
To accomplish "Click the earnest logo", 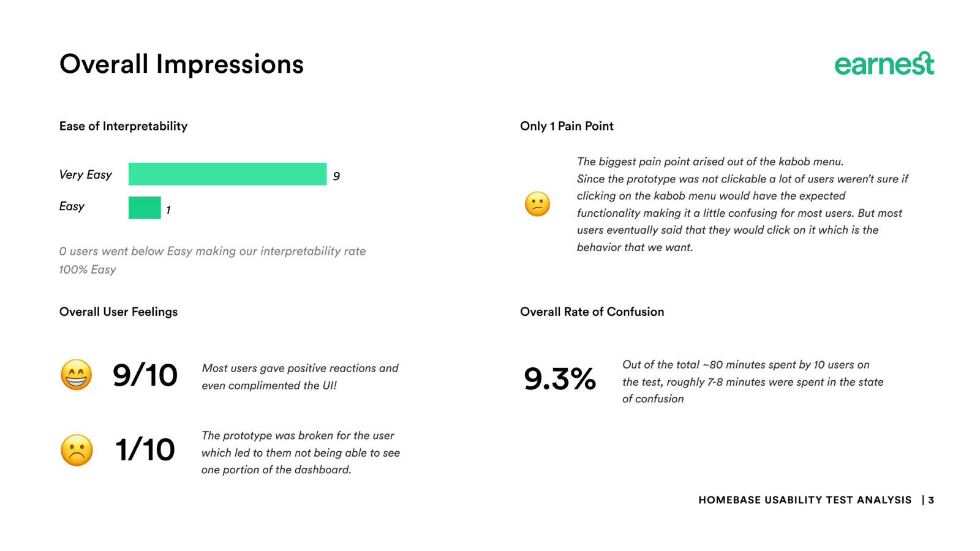I will point(884,64).
